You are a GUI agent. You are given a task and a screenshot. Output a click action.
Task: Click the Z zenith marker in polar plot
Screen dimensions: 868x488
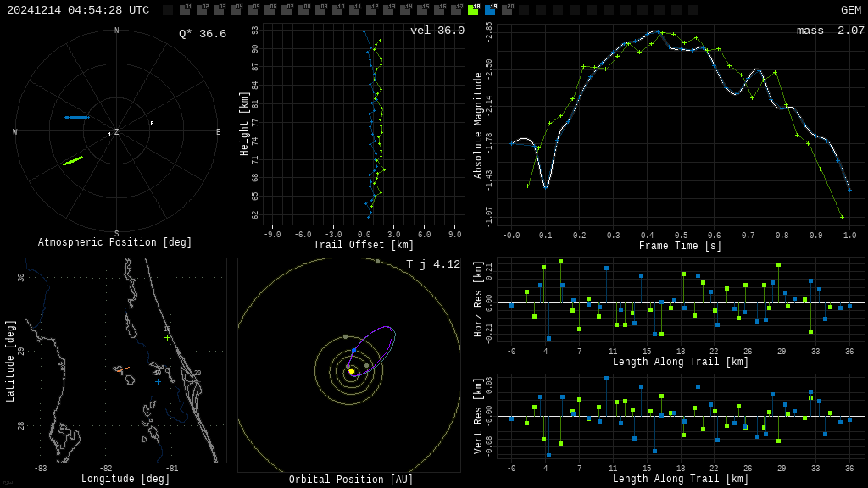point(117,132)
